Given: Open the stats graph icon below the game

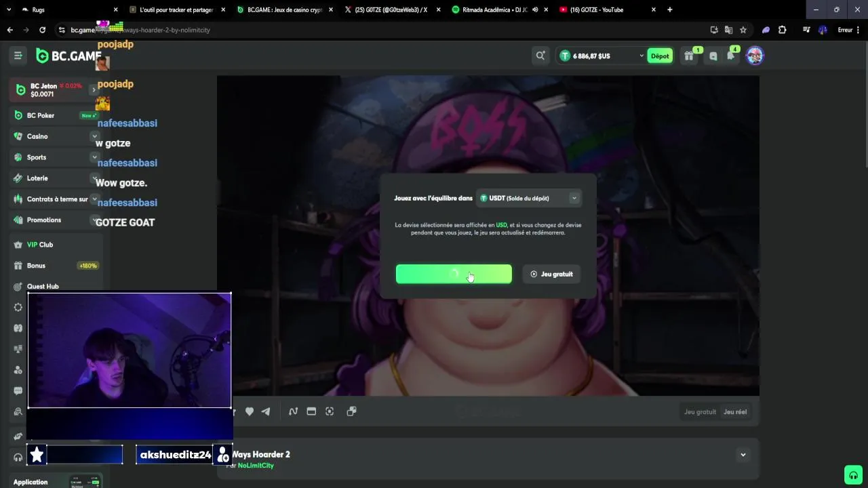Looking at the screenshot, I should pyautogui.click(x=293, y=411).
